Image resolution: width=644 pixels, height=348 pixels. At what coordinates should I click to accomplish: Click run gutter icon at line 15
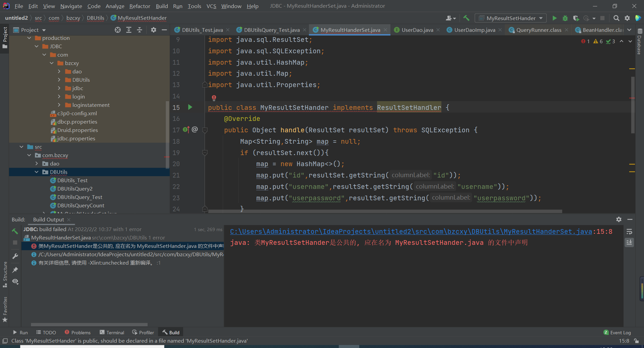190,107
